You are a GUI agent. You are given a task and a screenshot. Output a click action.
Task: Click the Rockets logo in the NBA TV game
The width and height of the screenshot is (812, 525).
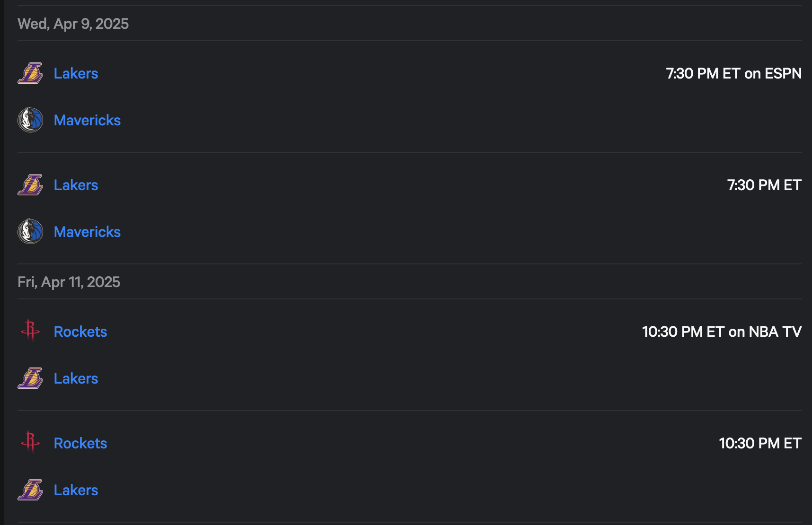(x=30, y=330)
